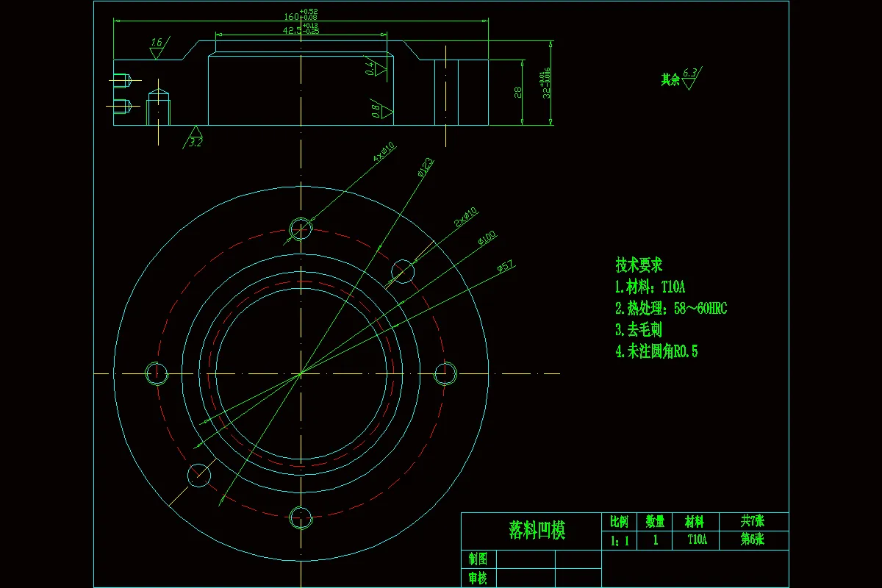The width and height of the screenshot is (882, 588).
Task: Select the top Φ10 hole in plan view
Action: (x=301, y=229)
